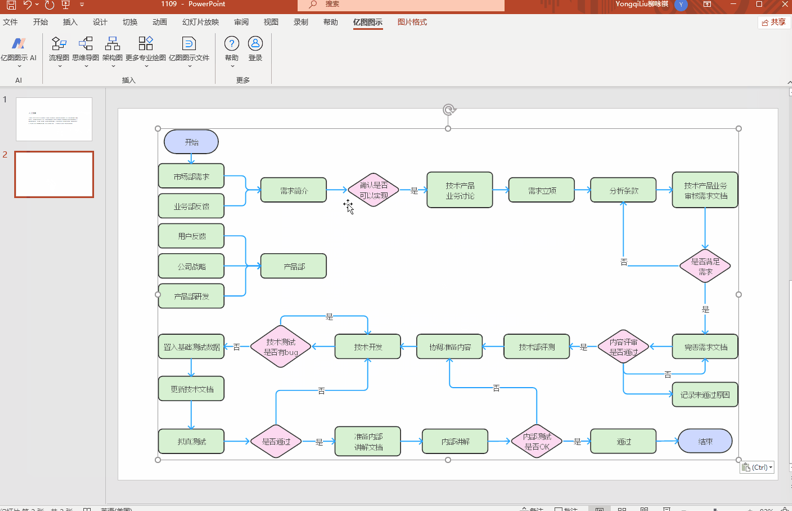Switch to the 插入 ribbon tab
This screenshot has height=511, width=792.
click(x=70, y=22)
